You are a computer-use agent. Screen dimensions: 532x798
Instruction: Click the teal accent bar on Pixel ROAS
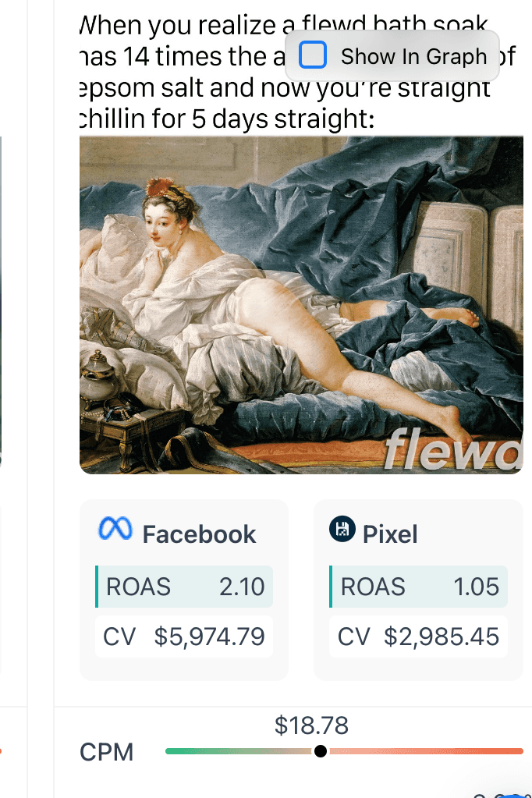(331, 587)
